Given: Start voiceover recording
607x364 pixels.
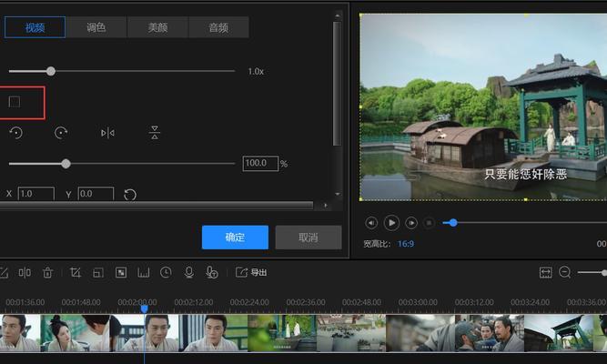Looking at the screenshot, I should coord(189,273).
